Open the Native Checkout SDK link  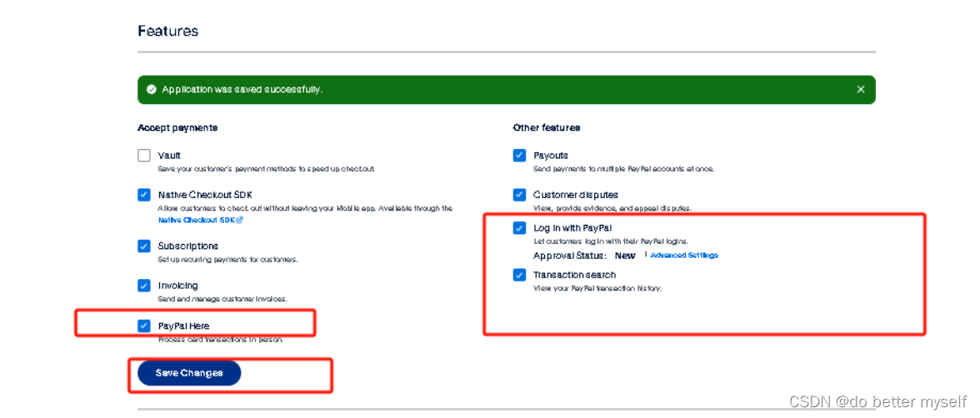[x=200, y=220]
